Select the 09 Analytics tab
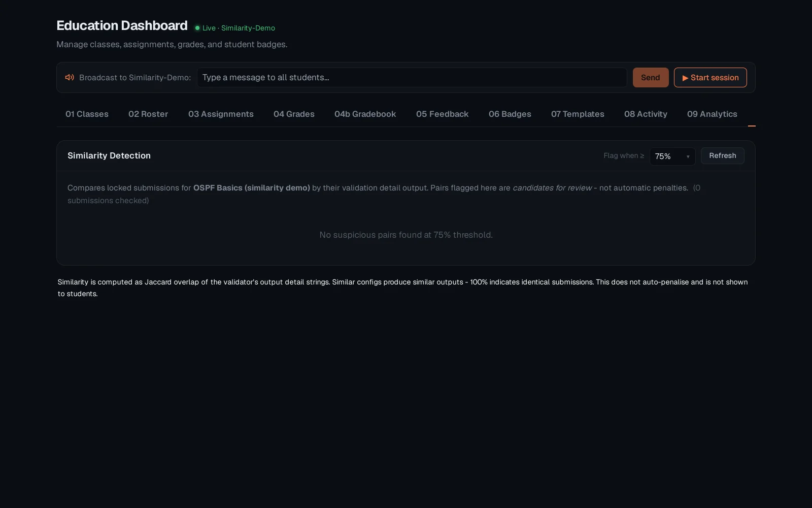This screenshot has width=812, height=508. [x=712, y=114]
